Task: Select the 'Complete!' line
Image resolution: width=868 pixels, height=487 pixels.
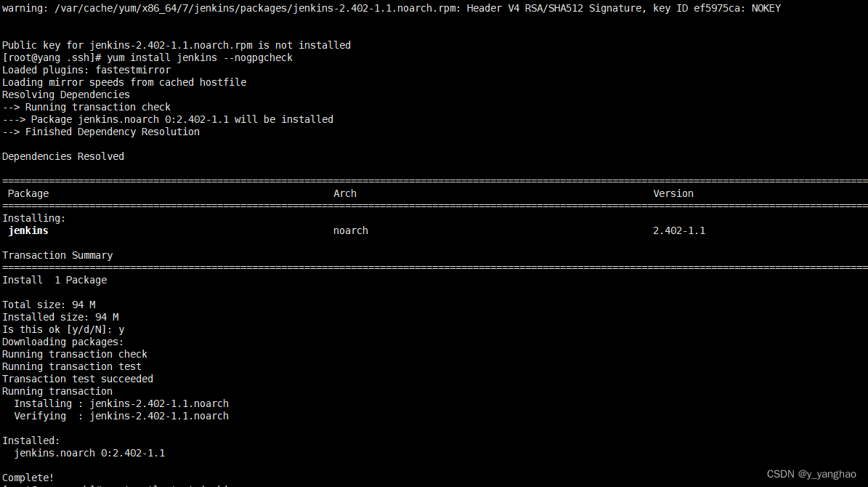Action: coord(28,478)
